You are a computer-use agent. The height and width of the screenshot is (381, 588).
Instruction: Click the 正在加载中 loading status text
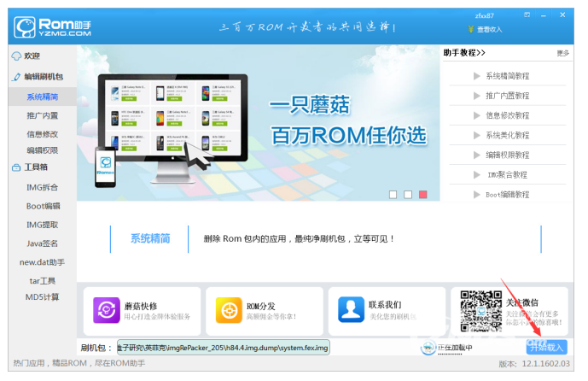click(x=455, y=348)
